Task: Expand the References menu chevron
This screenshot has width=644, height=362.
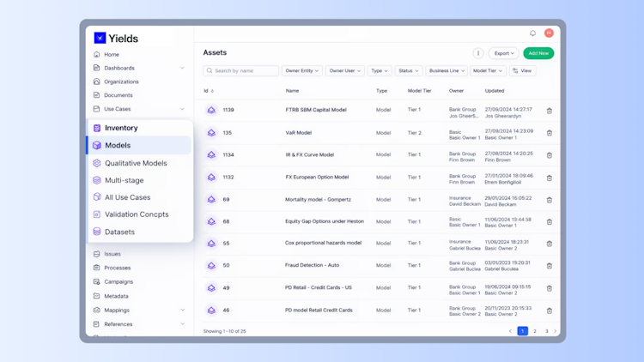Action: pyautogui.click(x=182, y=324)
